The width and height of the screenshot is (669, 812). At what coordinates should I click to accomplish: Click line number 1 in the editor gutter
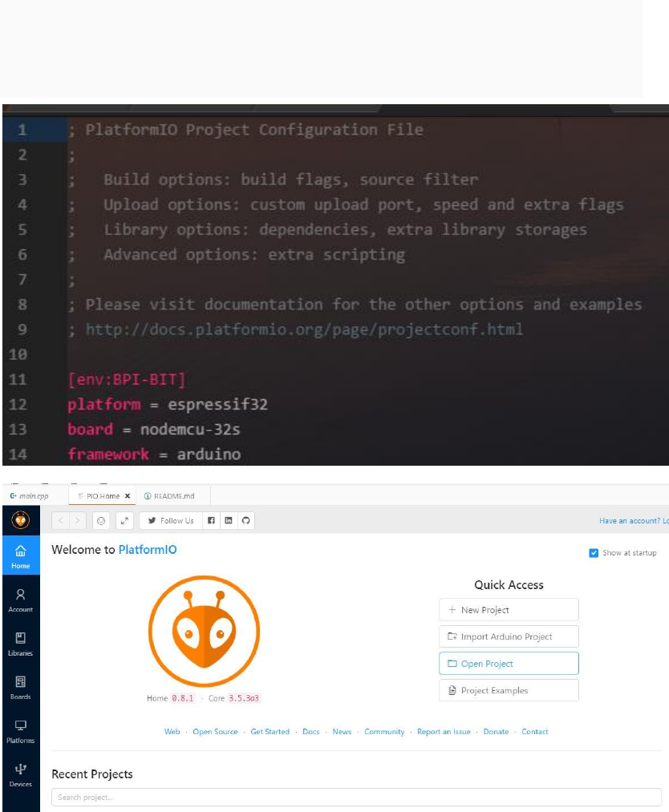click(x=22, y=130)
